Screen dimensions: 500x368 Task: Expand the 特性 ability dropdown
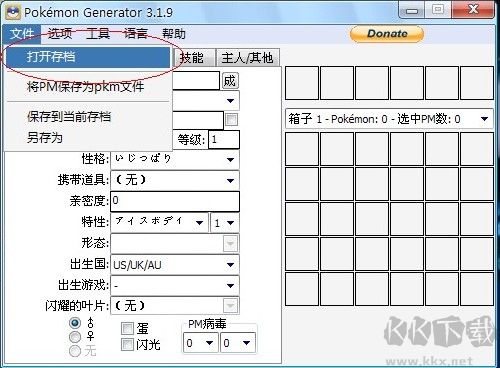pos(199,223)
